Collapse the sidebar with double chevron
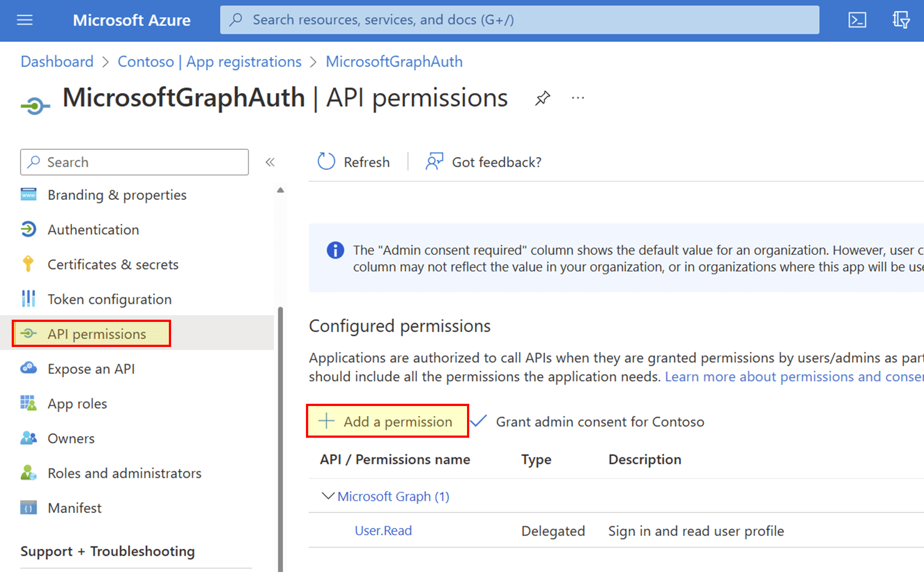 pos(270,162)
